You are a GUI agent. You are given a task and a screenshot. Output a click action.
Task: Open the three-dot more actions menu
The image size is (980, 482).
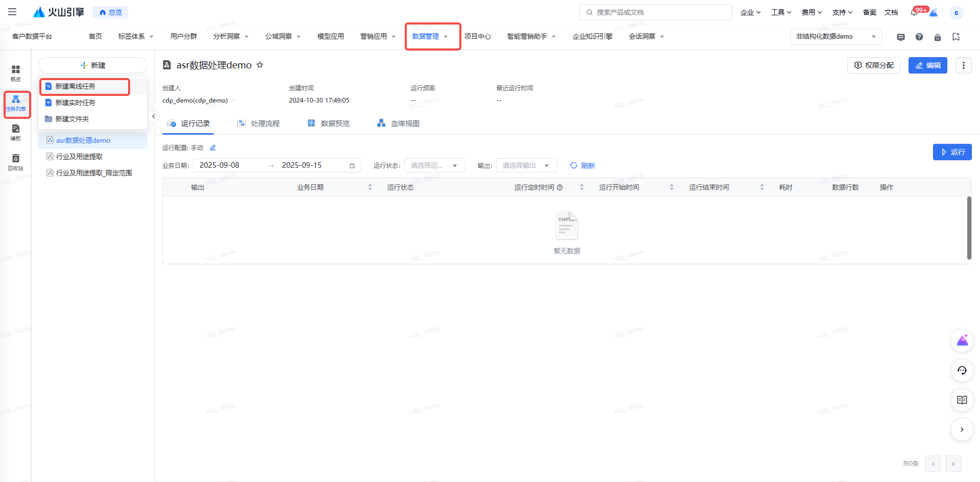964,65
